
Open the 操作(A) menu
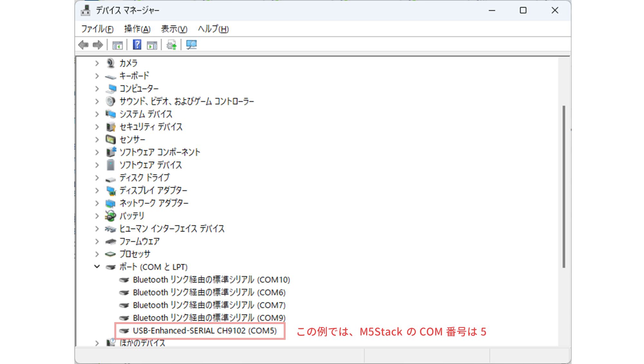[x=137, y=29]
